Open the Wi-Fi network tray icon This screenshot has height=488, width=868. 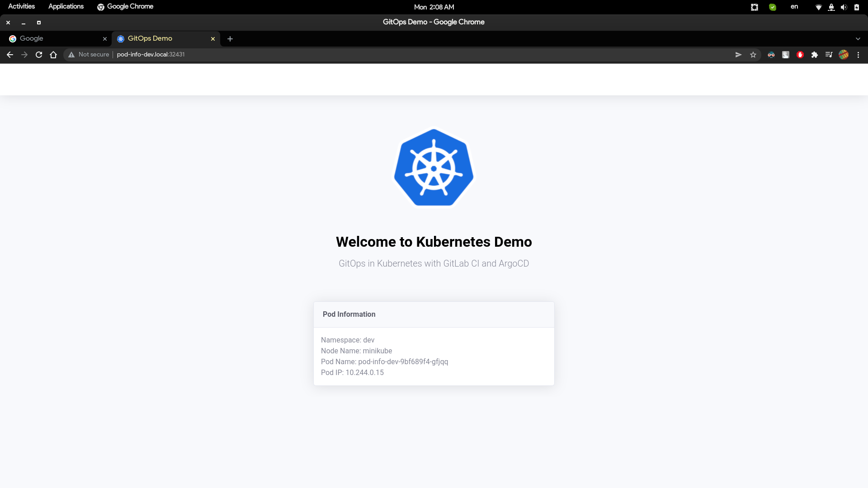(819, 7)
